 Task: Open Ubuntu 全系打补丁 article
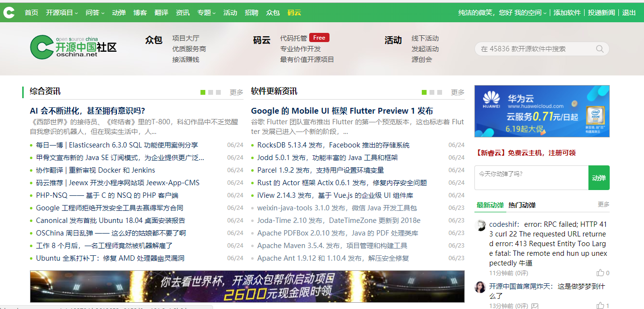pyautogui.click(x=110, y=258)
